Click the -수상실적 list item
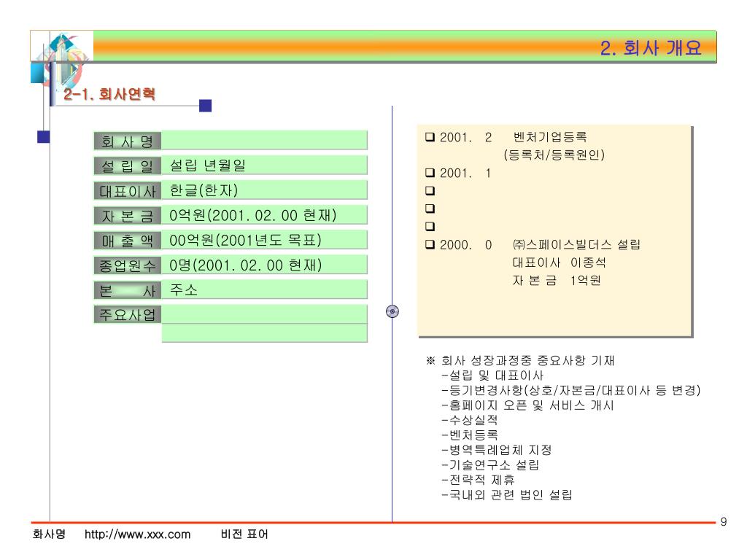The height and width of the screenshot is (560, 747). coord(470,420)
